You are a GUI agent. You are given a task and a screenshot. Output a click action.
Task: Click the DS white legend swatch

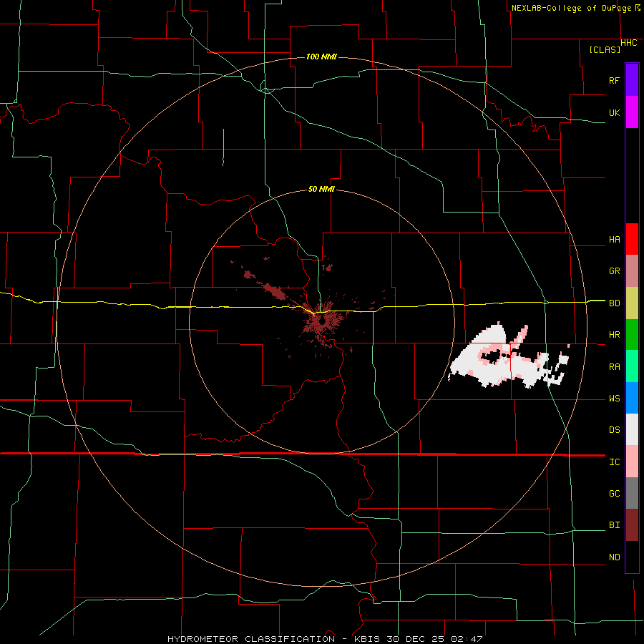(x=632, y=429)
